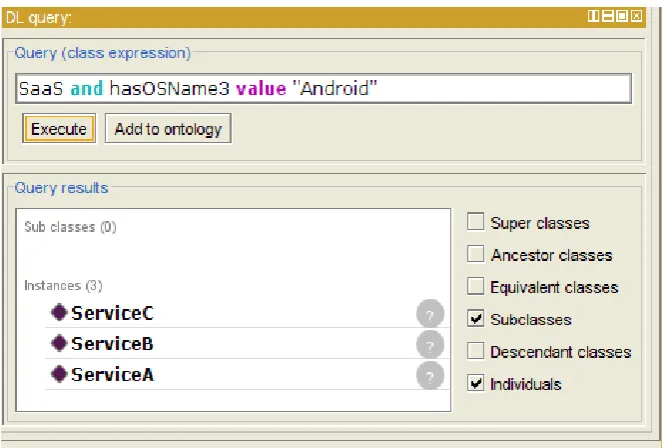This screenshot has height=448, width=663.
Task: Click purple diamond icon of ServiceC
Action: tap(59, 312)
